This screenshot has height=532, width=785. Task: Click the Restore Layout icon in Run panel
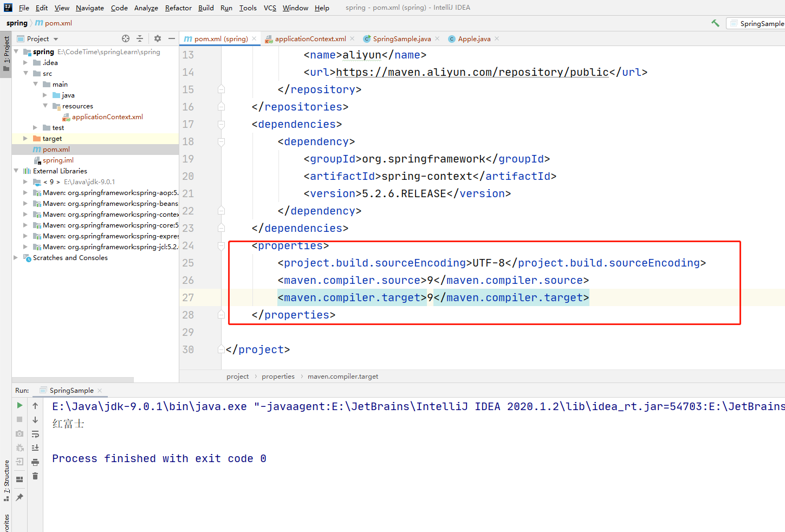[x=20, y=479]
